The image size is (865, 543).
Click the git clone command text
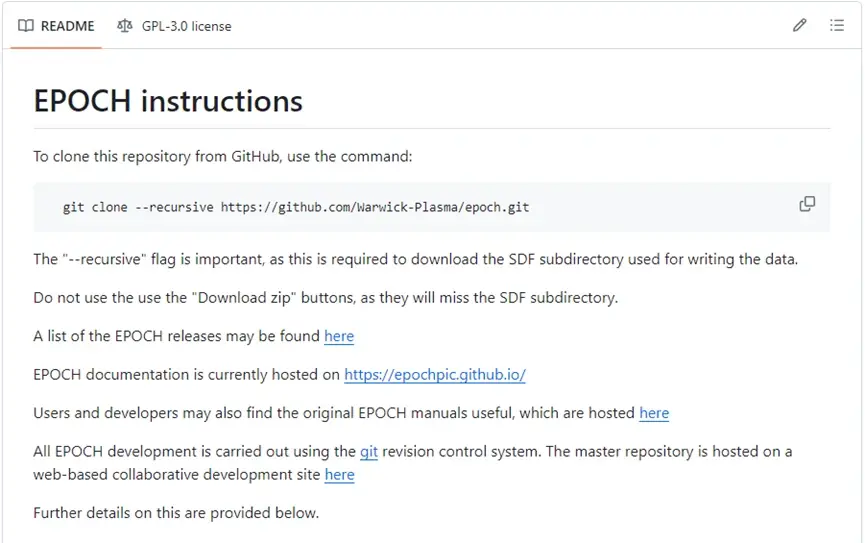(296, 208)
